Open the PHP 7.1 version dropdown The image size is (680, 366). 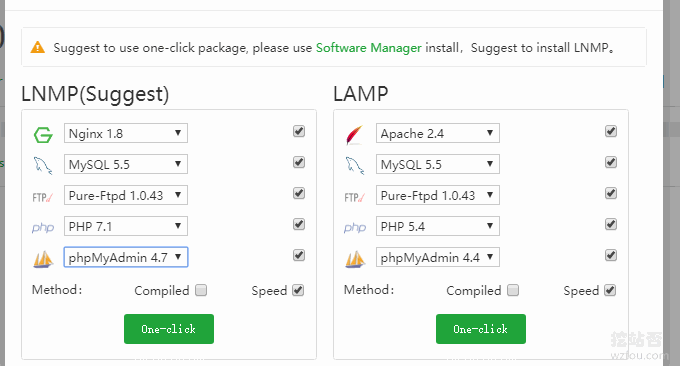coord(126,226)
